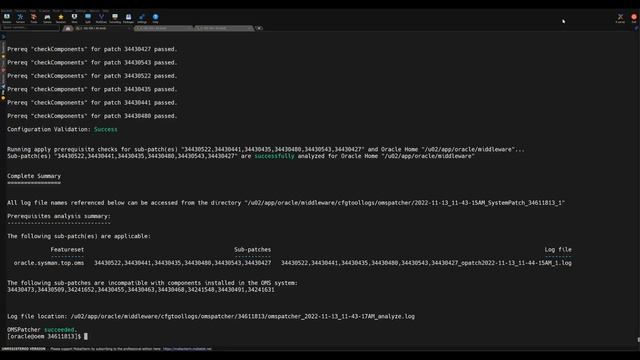Enable the MultiExec toolbar icon

point(101,18)
